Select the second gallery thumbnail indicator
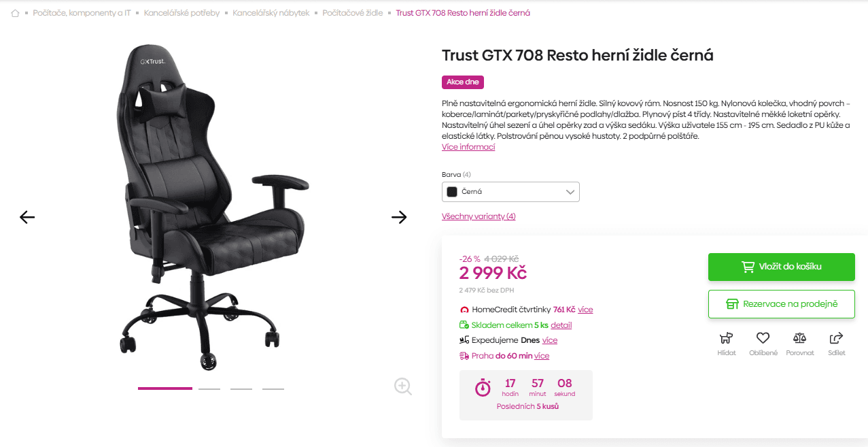The width and height of the screenshot is (868, 447). pos(209,387)
